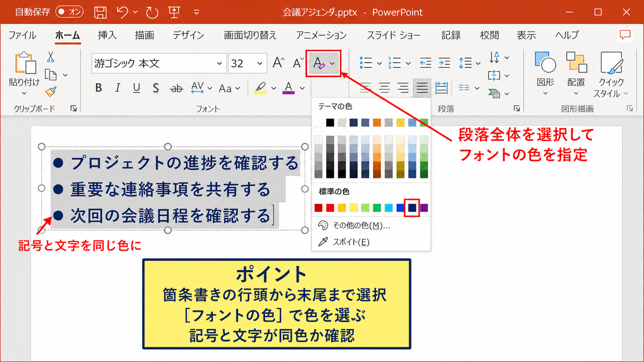Viewport: 644px width, 362px height.
Task: Start slideshow from quick access toolbar
Action: [x=174, y=12]
